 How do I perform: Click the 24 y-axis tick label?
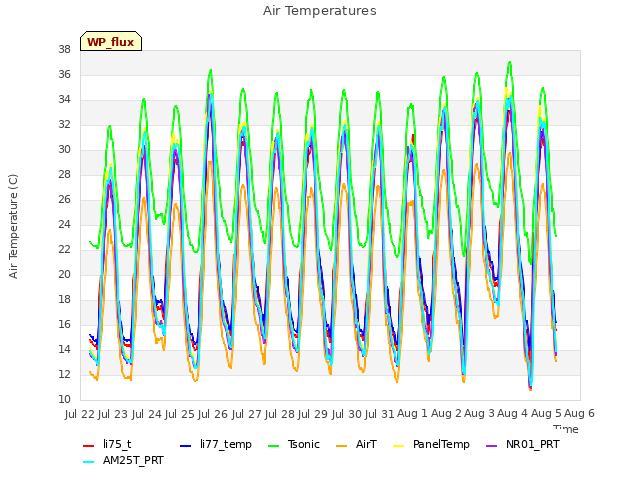click(x=64, y=224)
